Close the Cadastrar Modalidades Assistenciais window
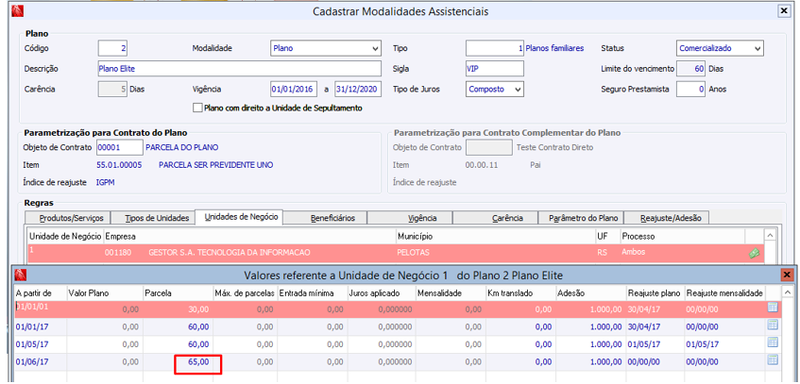The image size is (800, 384). 783,11
